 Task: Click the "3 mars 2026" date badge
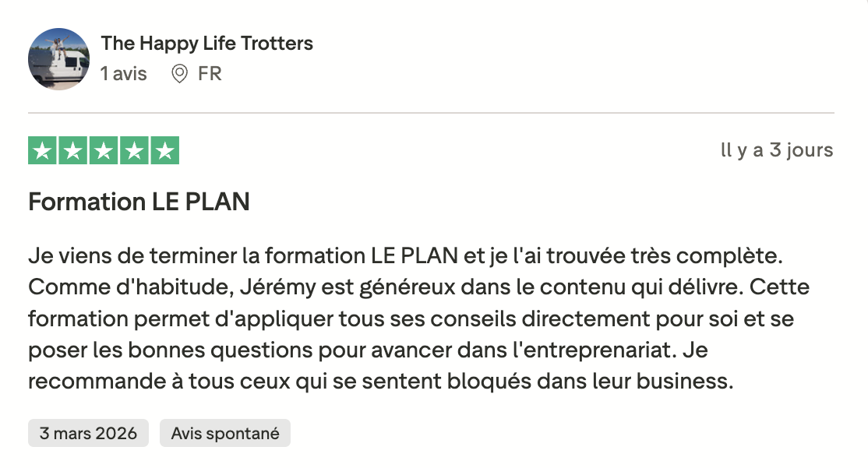(88, 434)
